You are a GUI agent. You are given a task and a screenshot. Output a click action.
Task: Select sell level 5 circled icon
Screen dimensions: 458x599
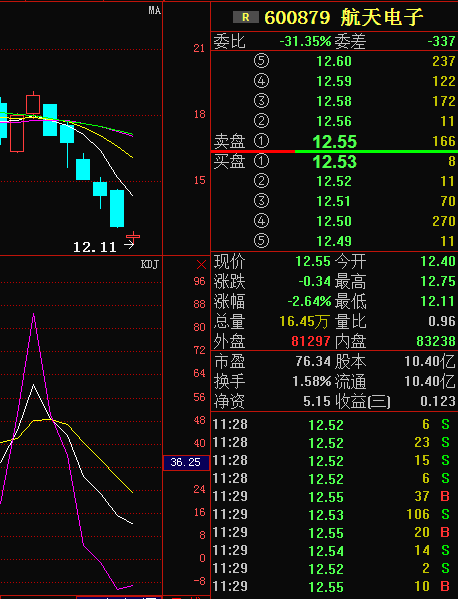tap(261, 61)
